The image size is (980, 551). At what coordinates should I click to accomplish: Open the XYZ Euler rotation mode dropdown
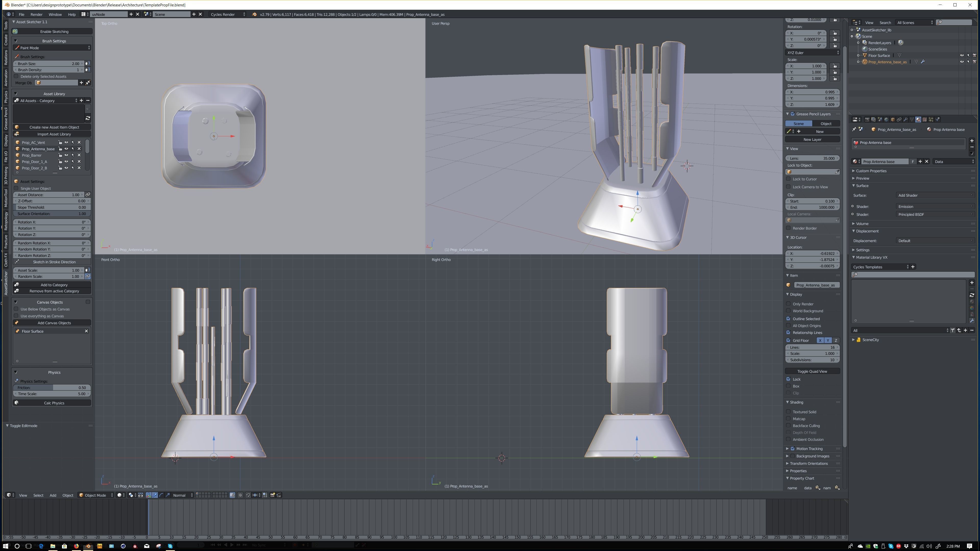click(x=813, y=53)
